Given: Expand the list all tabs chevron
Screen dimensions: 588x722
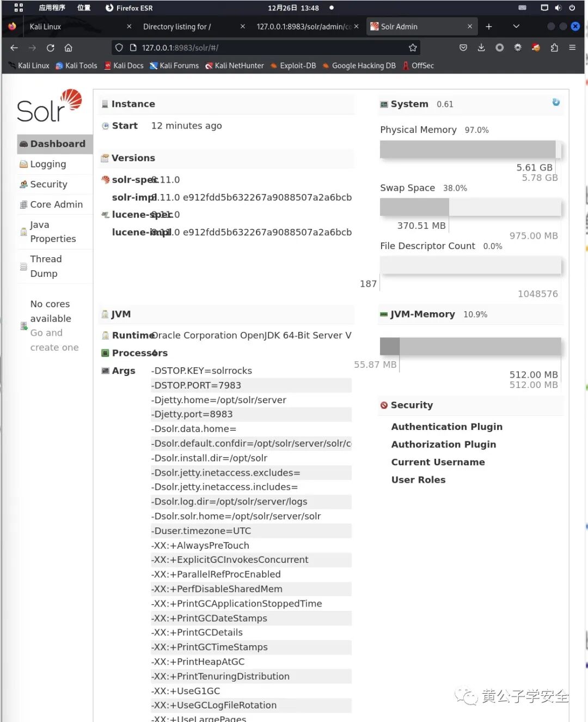Looking at the screenshot, I should pyautogui.click(x=516, y=27).
